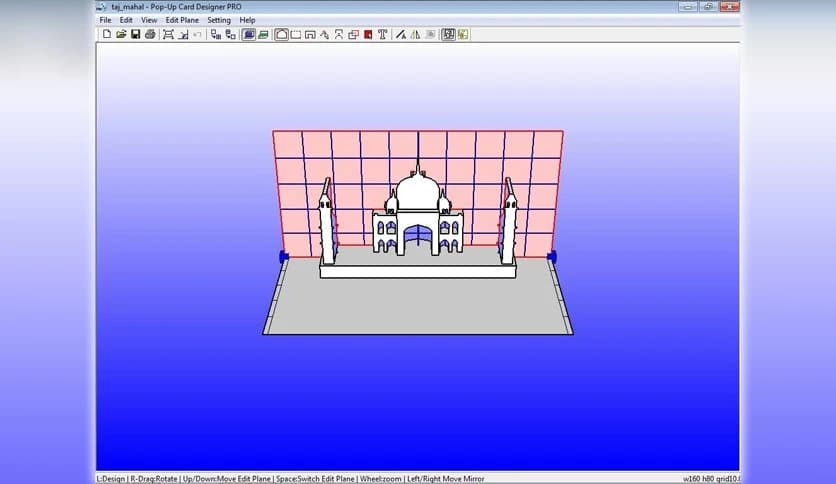
Task: Click the right blue hinge marker
Action: (x=552, y=256)
